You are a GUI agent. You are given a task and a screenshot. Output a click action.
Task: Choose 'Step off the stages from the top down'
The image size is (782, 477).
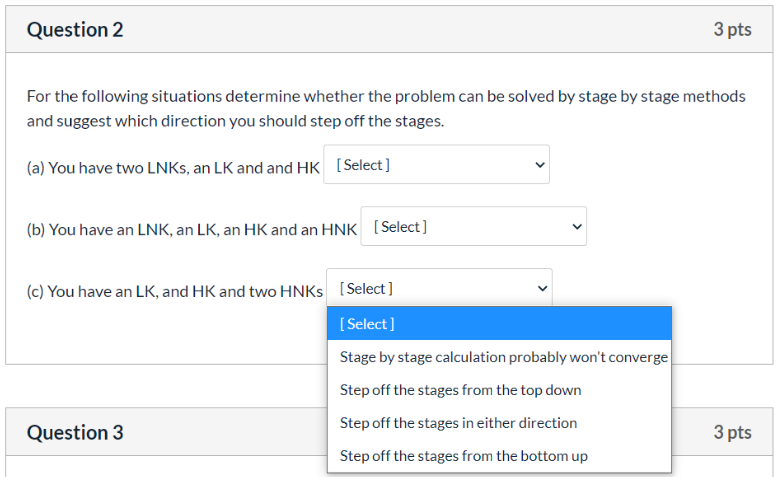click(x=499, y=390)
